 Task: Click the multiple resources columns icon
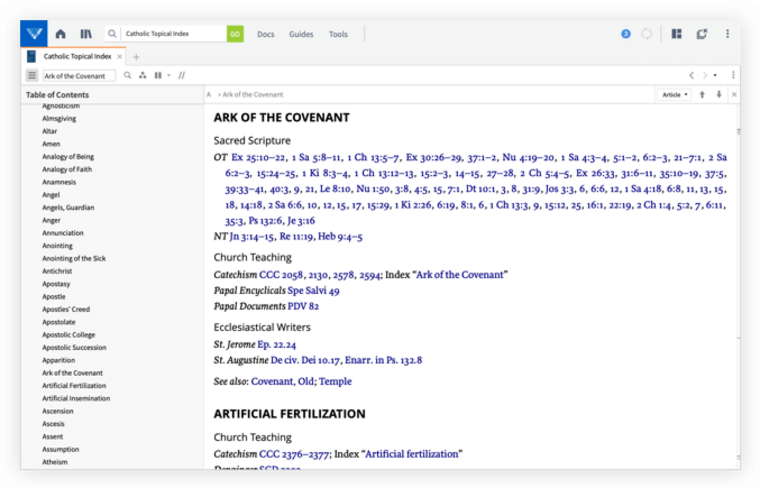pos(158,75)
